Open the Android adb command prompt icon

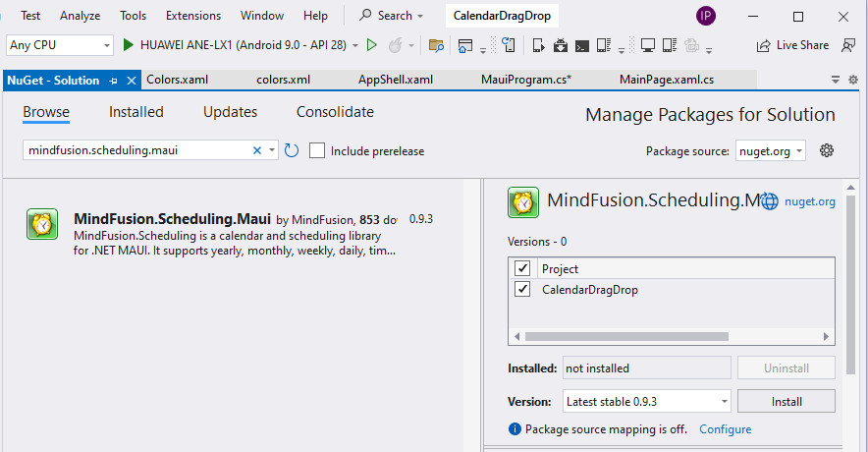pos(582,45)
